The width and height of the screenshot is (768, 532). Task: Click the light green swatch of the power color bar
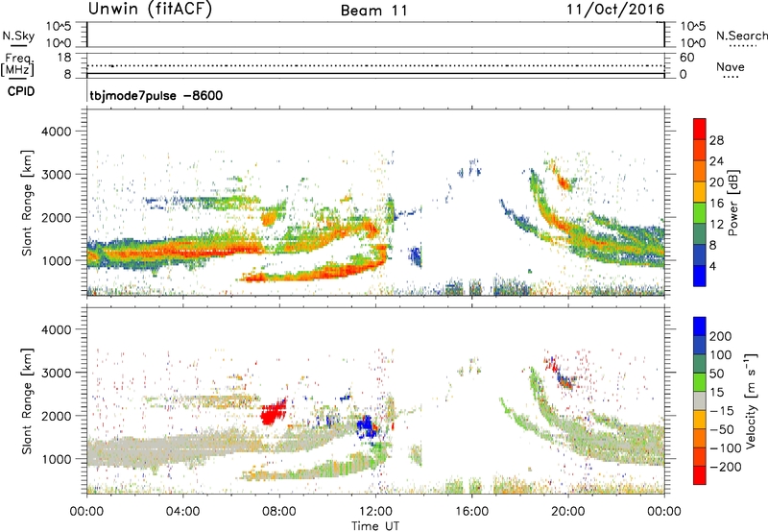700,213
